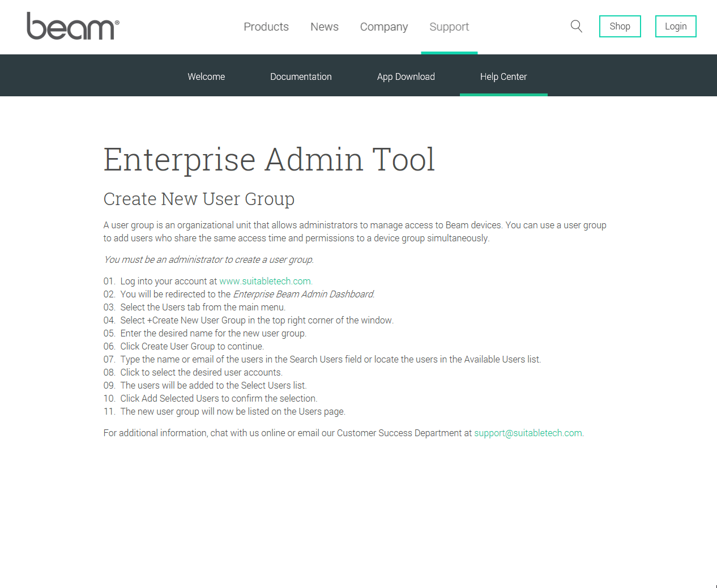
Task: Switch to the Documentation tab
Action: click(301, 76)
